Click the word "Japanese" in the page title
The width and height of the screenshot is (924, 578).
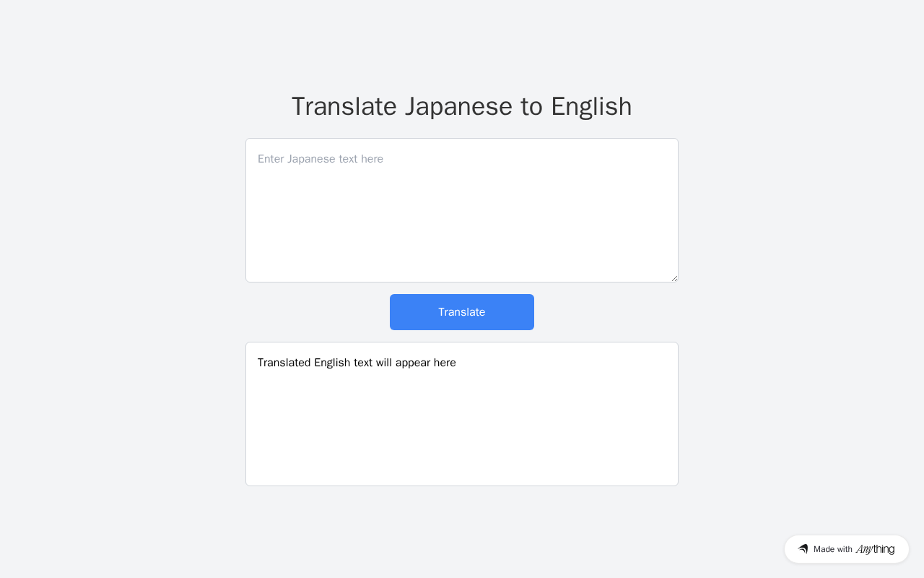click(x=459, y=106)
